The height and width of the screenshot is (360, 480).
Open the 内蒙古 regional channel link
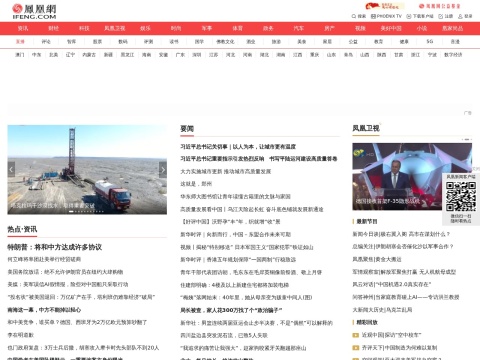pos(89,55)
